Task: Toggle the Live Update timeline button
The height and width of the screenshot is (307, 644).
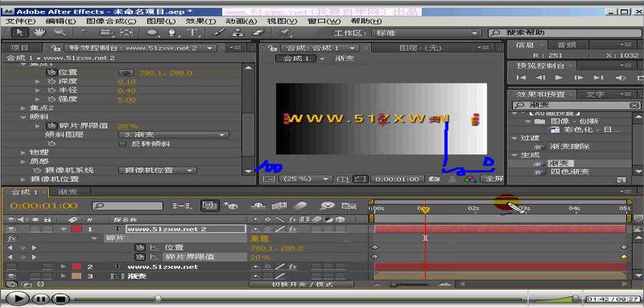Action: pos(209,206)
